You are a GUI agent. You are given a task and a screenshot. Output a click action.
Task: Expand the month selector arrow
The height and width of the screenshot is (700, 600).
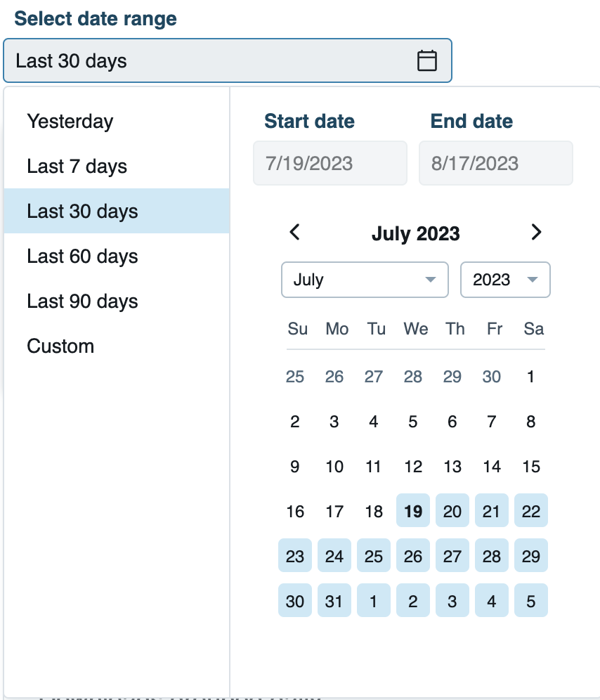430,280
